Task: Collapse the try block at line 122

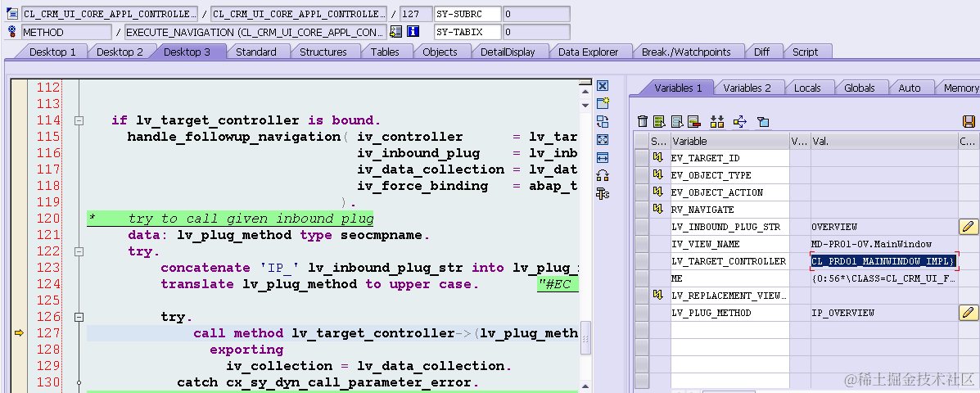Action: (79, 251)
